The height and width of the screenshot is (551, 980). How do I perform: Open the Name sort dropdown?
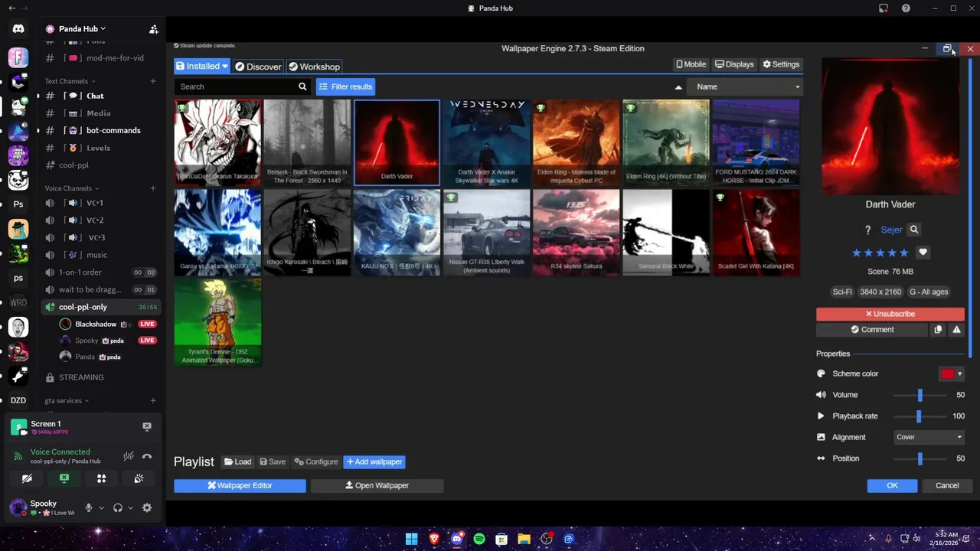(745, 86)
